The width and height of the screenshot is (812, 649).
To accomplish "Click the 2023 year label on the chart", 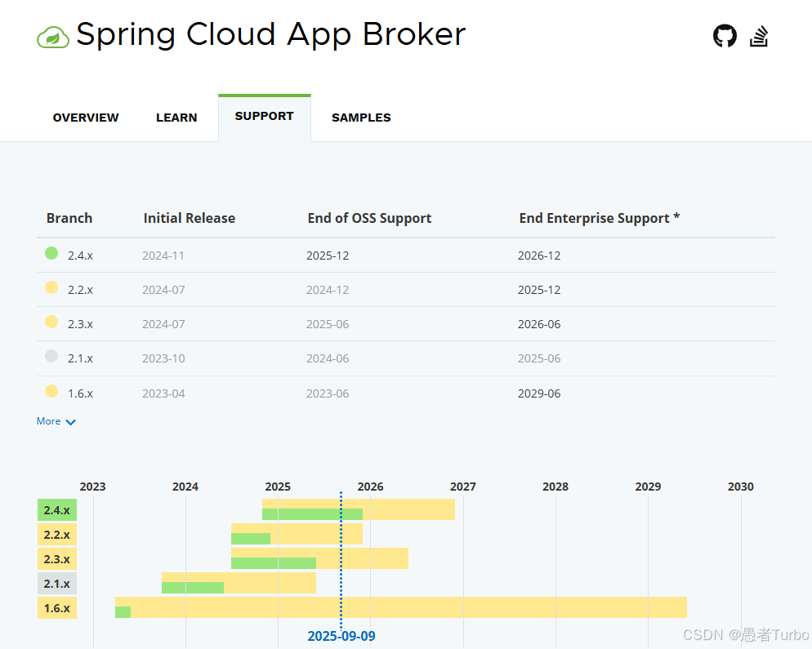I will [92, 487].
